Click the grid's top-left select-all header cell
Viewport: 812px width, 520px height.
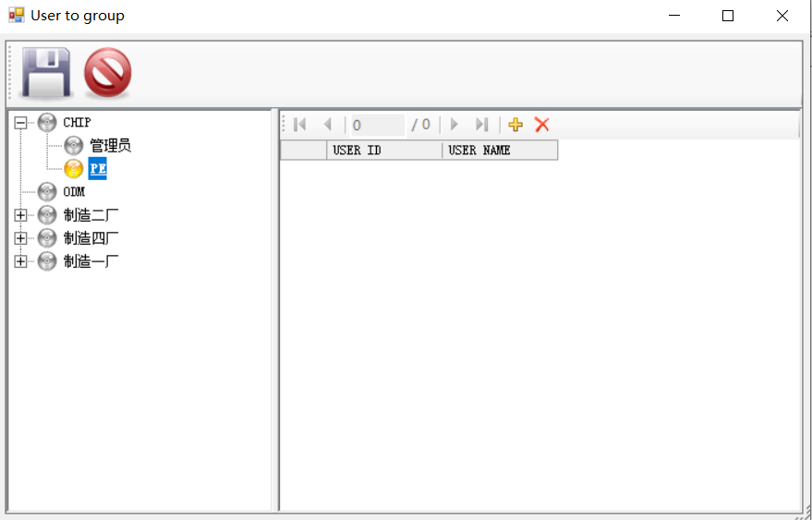pos(303,151)
